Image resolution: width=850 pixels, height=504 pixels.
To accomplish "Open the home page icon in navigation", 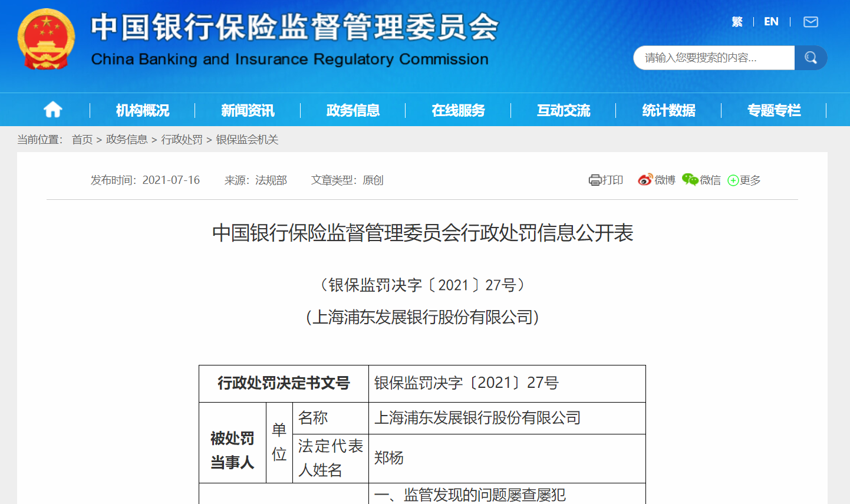I will [x=52, y=110].
